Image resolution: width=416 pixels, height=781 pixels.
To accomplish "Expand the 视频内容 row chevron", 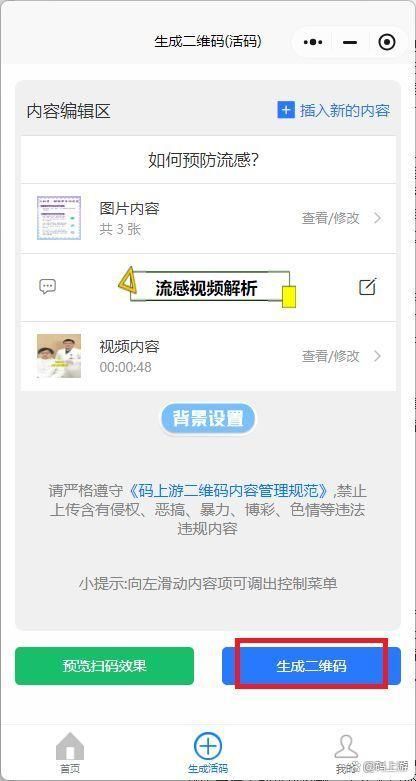I will (378, 356).
